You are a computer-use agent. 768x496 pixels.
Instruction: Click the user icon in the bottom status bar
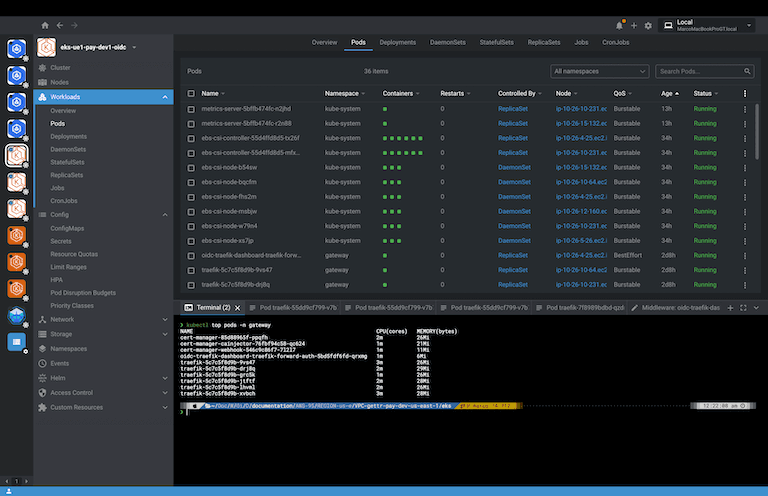tap(9, 491)
